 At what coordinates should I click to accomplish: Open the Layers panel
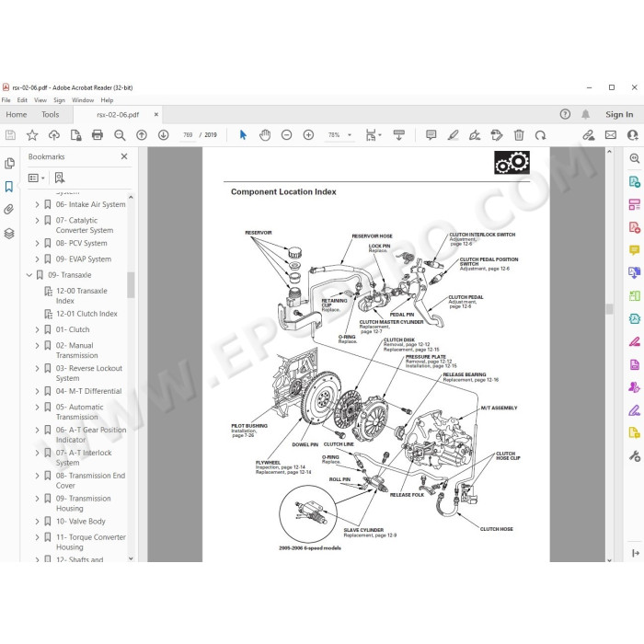click(9, 234)
